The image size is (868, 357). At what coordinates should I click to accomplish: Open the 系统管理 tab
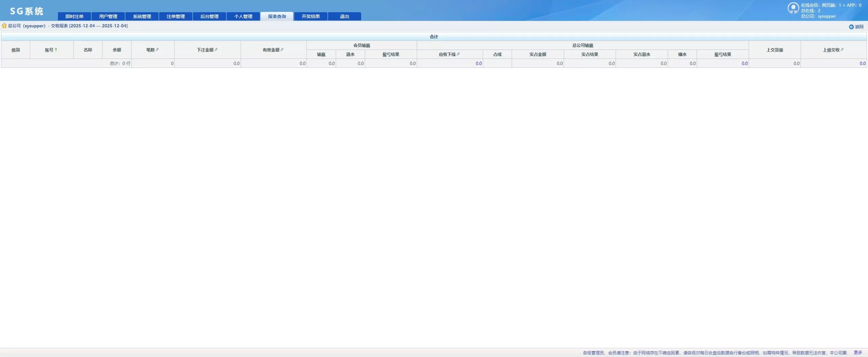(142, 16)
